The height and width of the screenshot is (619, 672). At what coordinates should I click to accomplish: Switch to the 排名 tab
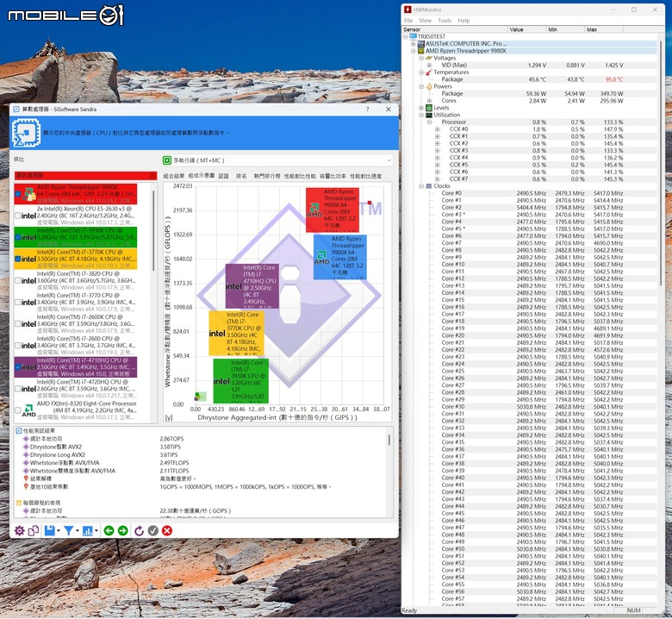[241, 177]
